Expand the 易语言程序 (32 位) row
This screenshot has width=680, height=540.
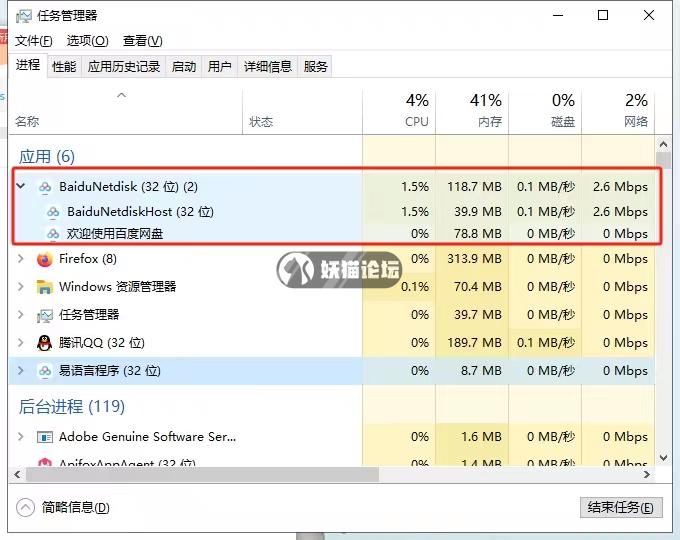click(x=20, y=371)
